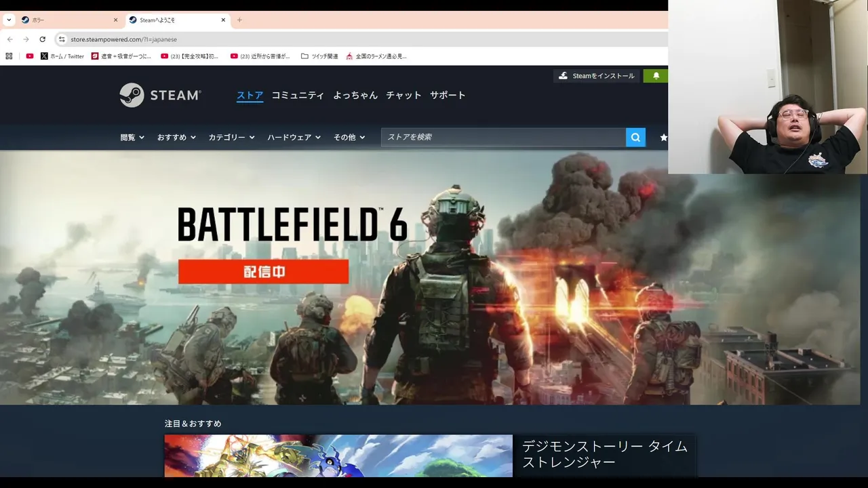The height and width of the screenshot is (488, 868).
Task: Click the Steam logo
Action: [x=160, y=95]
